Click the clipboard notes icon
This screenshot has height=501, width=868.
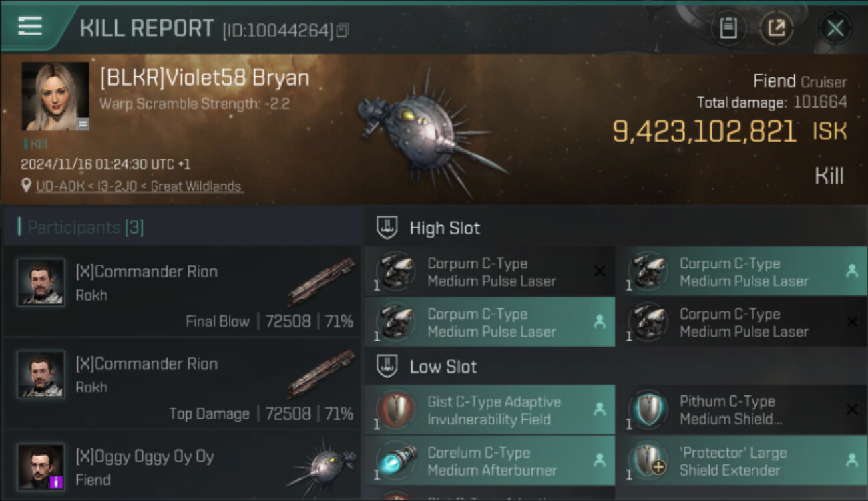point(728,28)
